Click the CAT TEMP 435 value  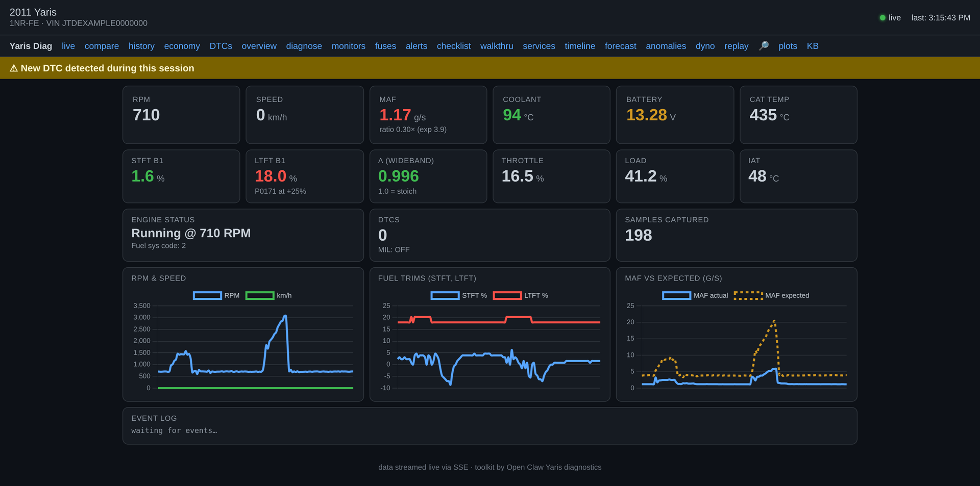[x=769, y=115]
